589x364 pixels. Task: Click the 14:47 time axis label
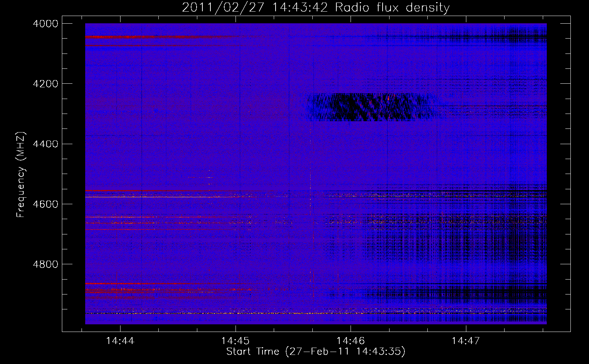pyautogui.click(x=466, y=341)
